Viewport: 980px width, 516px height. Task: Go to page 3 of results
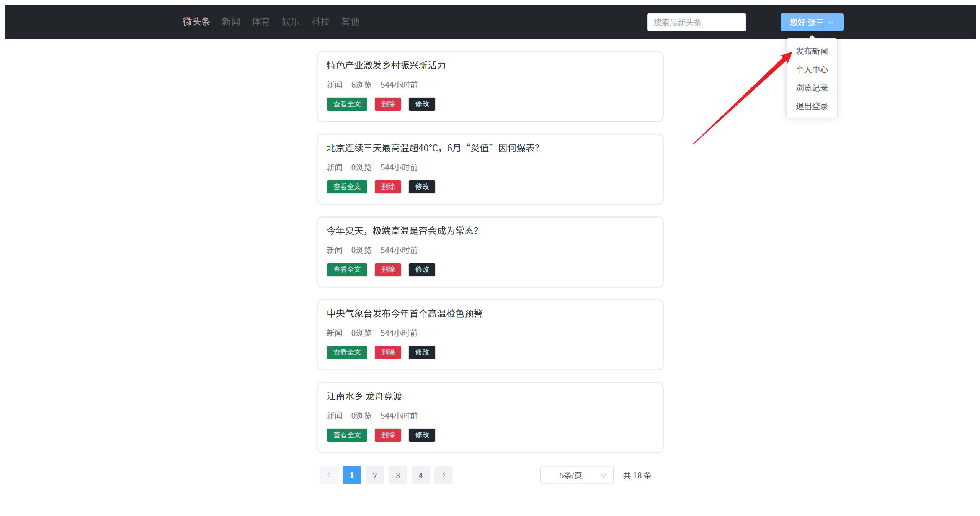point(398,475)
